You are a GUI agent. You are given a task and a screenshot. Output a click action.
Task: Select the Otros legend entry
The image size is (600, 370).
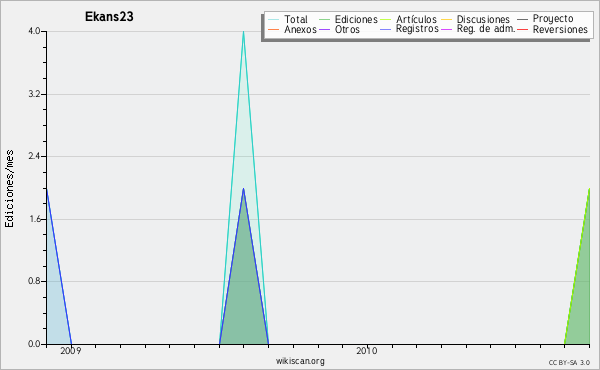(x=347, y=29)
